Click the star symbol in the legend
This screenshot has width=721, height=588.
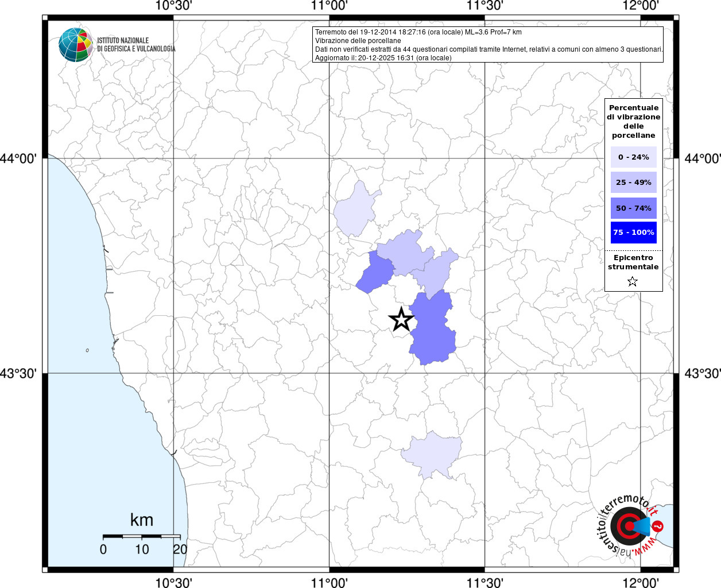(x=633, y=281)
